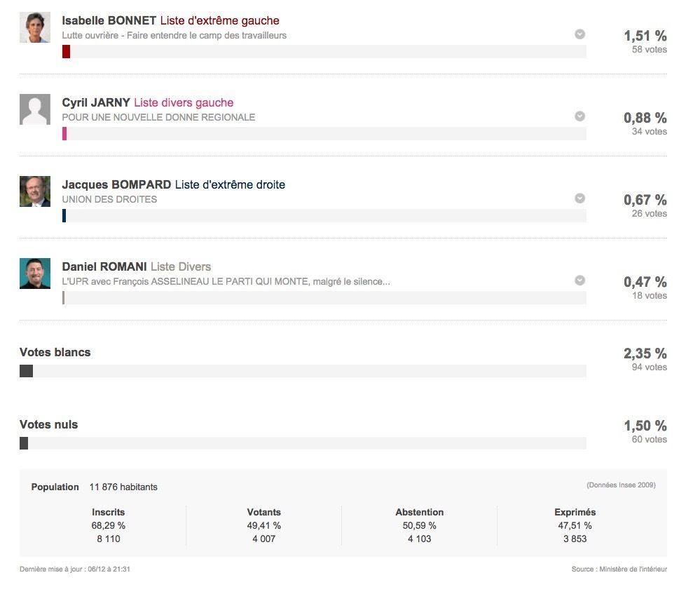
Task: Click the Votes nuls dark bar
Action: (24, 443)
